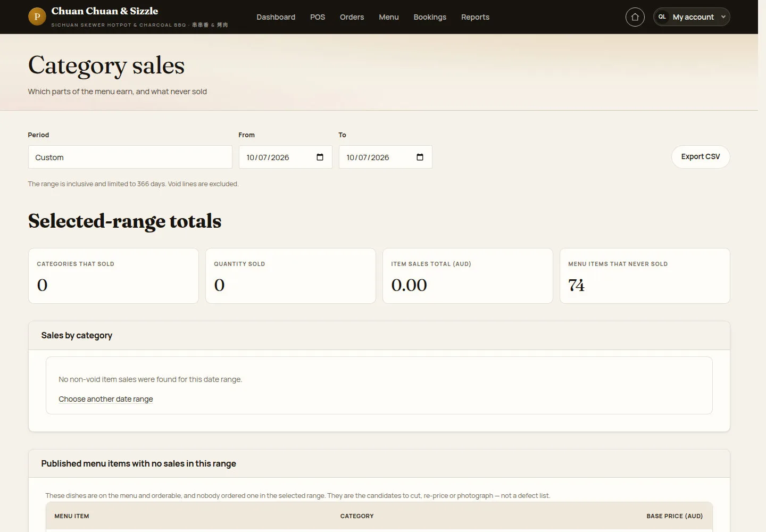
Task: Open the To date calendar picker icon
Action: [420, 157]
